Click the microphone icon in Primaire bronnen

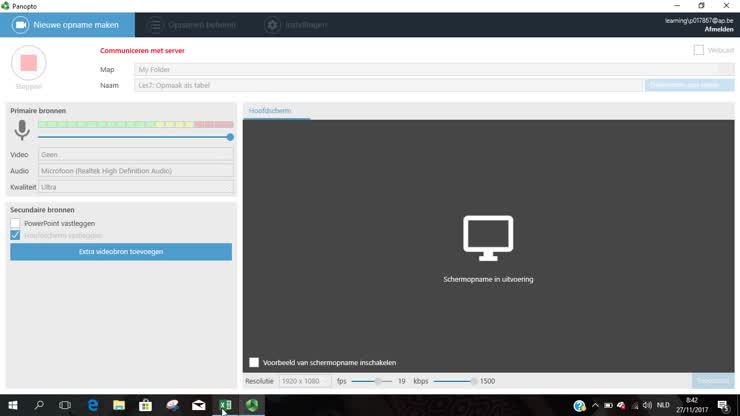(22, 130)
